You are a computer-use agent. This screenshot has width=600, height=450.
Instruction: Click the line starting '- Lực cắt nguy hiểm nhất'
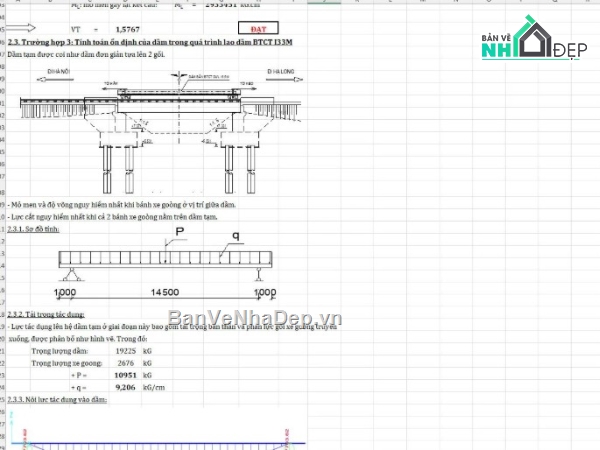pos(112,217)
